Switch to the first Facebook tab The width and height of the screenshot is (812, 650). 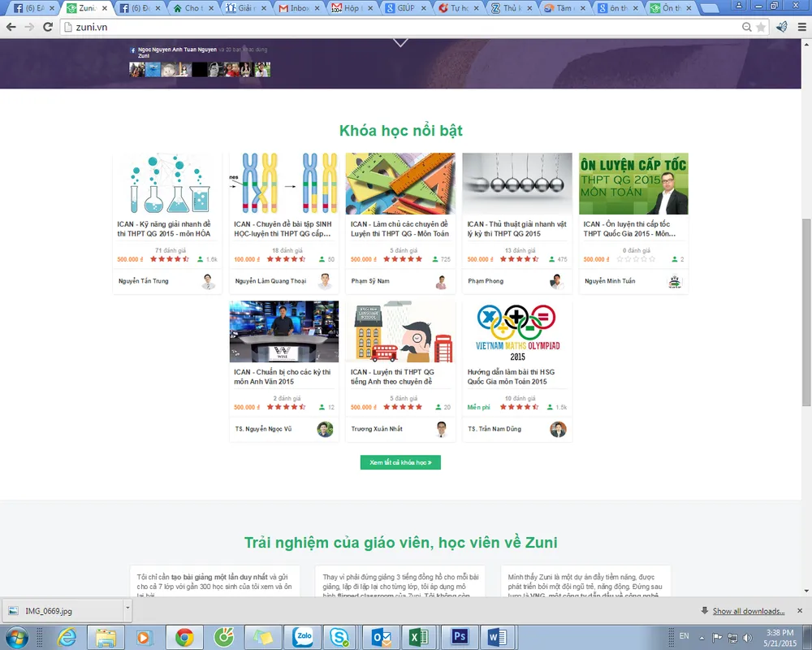pyautogui.click(x=33, y=8)
